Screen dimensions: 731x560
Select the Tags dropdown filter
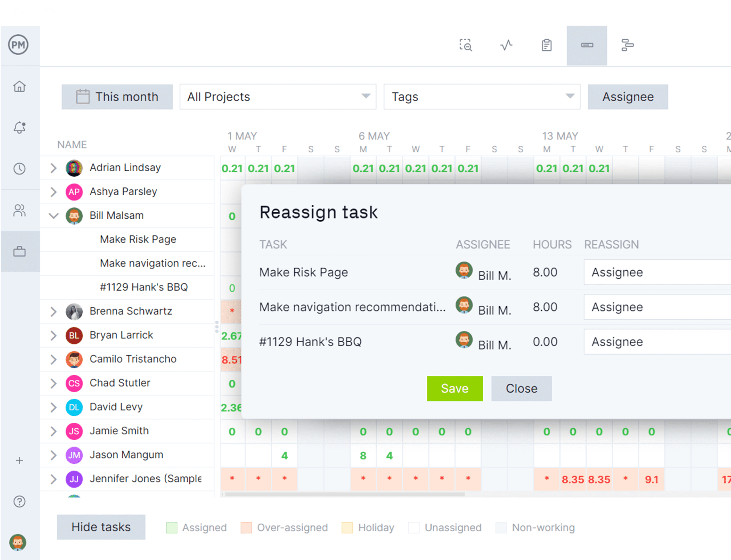(x=480, y=97)
